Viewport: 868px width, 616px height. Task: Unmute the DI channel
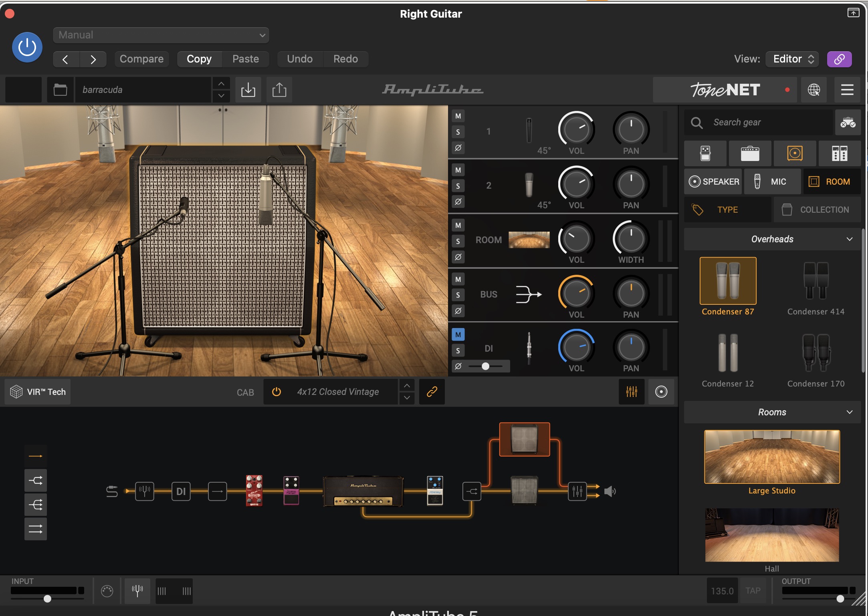point(458,335)
